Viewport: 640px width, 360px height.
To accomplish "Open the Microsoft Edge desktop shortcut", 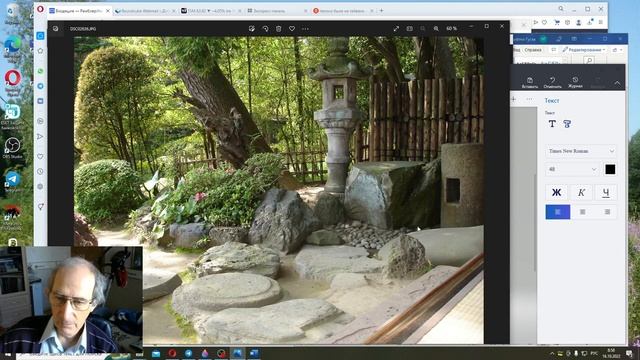I will pos(13,47).
